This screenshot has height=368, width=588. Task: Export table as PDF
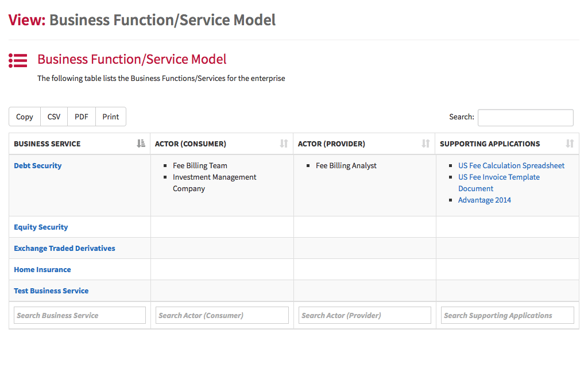point(82,117)
